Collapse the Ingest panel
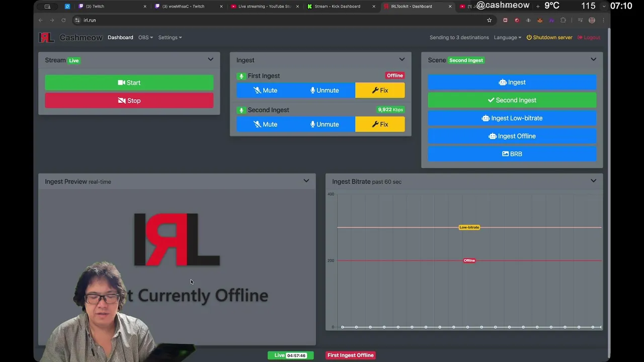 click(x=402, y=59)
